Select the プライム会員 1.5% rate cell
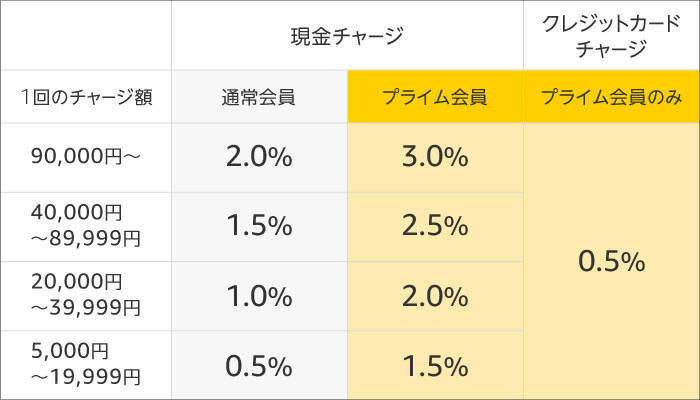The width and height of the screenshot is (700, 400). [435, 365]
